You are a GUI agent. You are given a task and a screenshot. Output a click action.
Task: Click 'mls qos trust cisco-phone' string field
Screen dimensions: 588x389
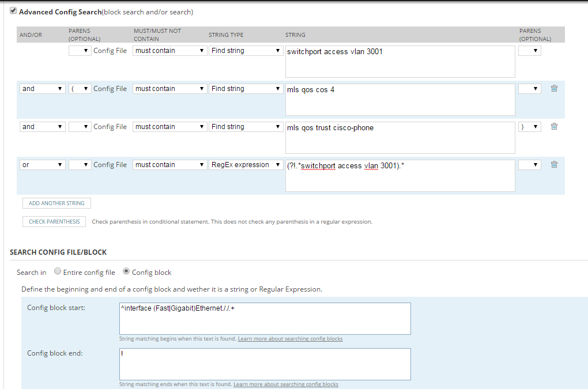pos(400,138)
